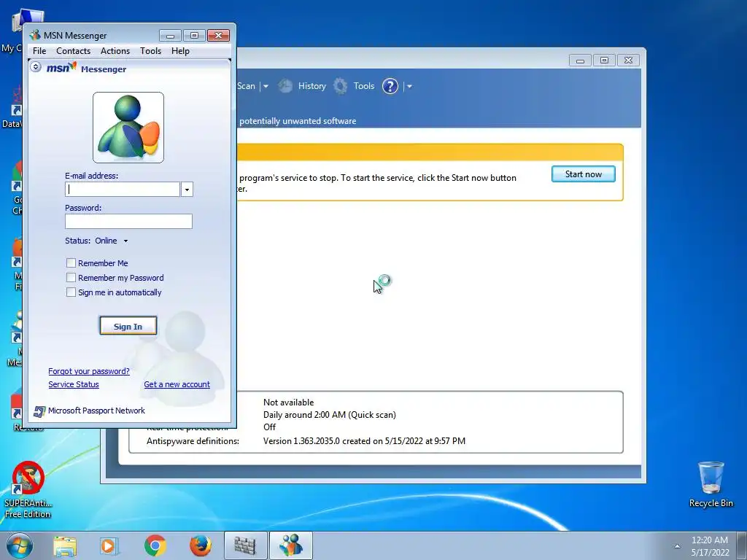The height and width of the screenshot is (560, 747).
Task: Open the History clock icon in Defender
Action: tap(285, 86)
